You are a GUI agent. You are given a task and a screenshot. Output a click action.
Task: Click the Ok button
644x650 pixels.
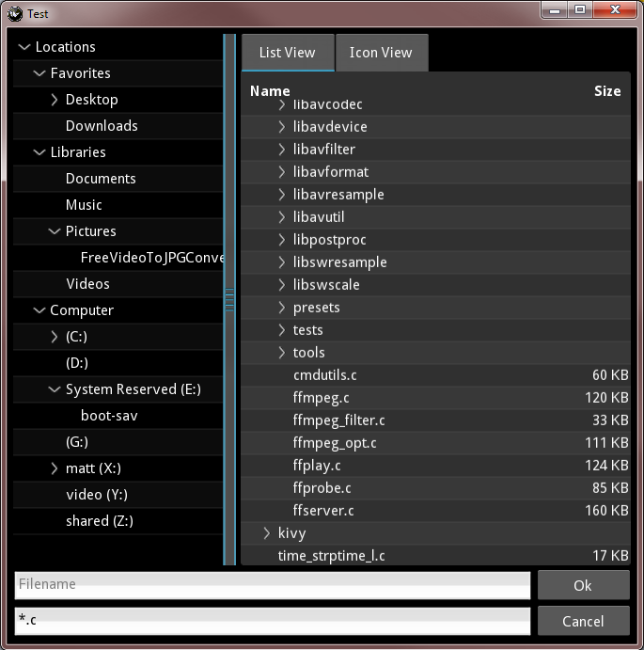click(583, 585)
